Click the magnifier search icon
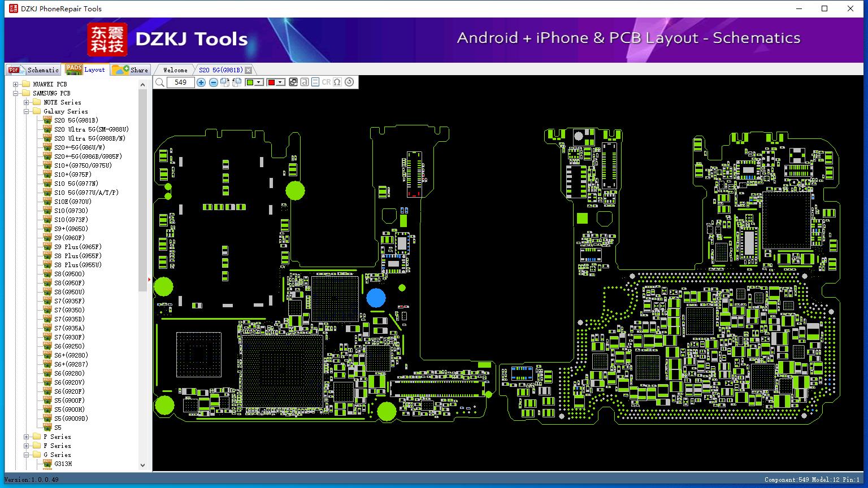Image resolution: width=868 pixels, height=488 pixels. click(160, 82)
